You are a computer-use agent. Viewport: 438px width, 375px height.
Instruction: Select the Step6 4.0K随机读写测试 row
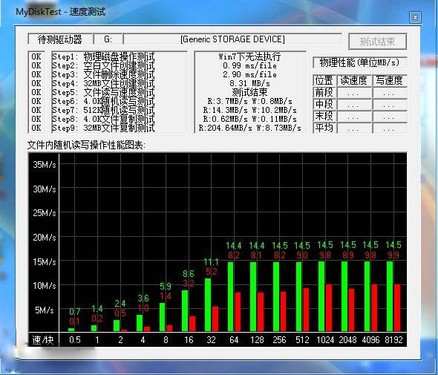[x=103, y=101]
